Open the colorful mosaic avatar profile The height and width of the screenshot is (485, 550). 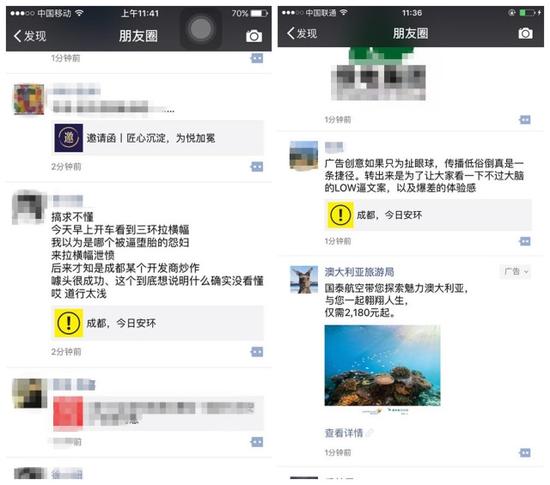coord(29,99)
